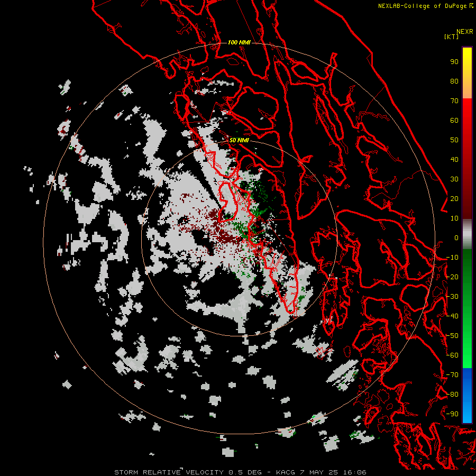Click the 70 value on the velocity scale
The width and height of the screenshot is (476, 476).
[454, 101]
